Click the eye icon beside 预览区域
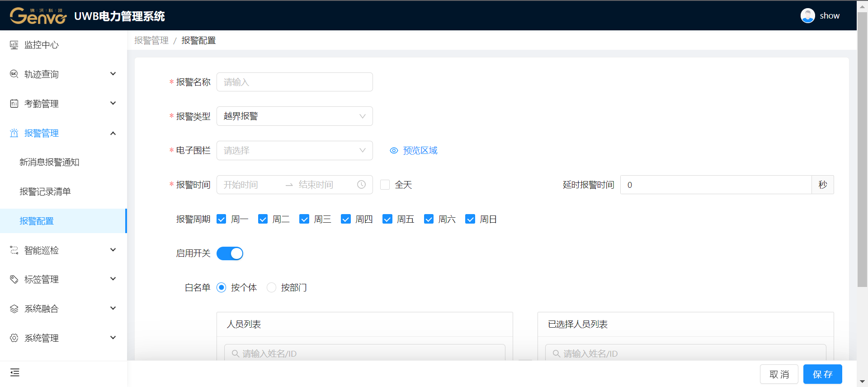868x387 pixels. click(394, 151)
